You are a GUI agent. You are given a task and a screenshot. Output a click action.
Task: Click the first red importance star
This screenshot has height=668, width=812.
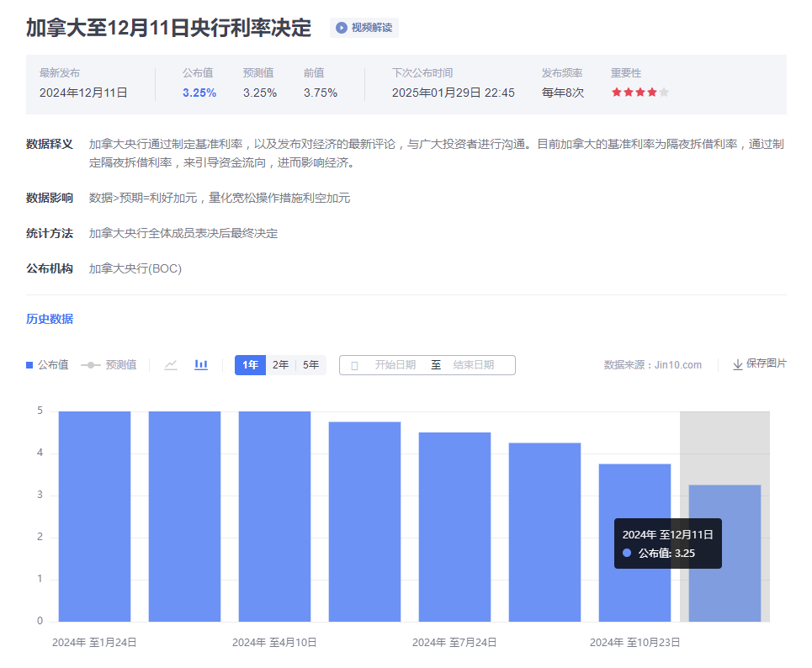click(617, 93)
